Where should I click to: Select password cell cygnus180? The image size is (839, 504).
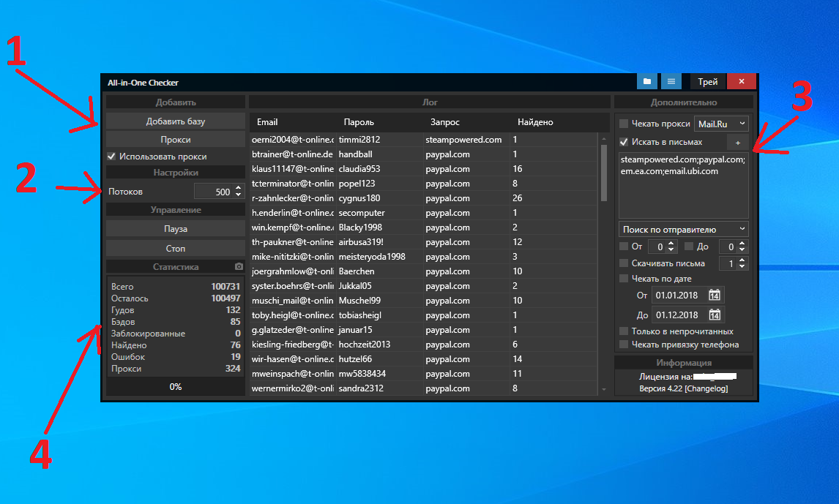379,198
